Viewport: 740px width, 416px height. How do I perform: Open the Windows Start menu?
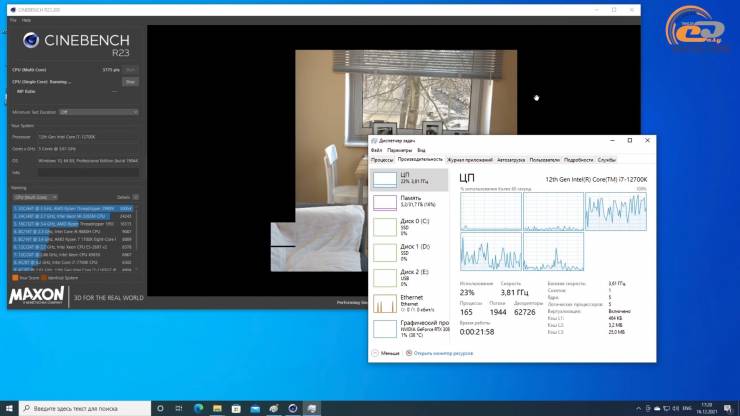pyautogui.click(x=9, y=408)
